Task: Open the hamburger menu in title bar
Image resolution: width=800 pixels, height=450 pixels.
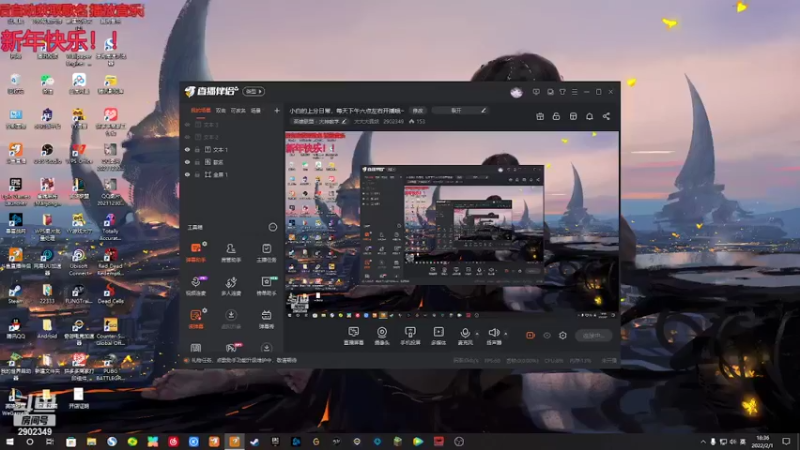Action: (x=574, y=92)
